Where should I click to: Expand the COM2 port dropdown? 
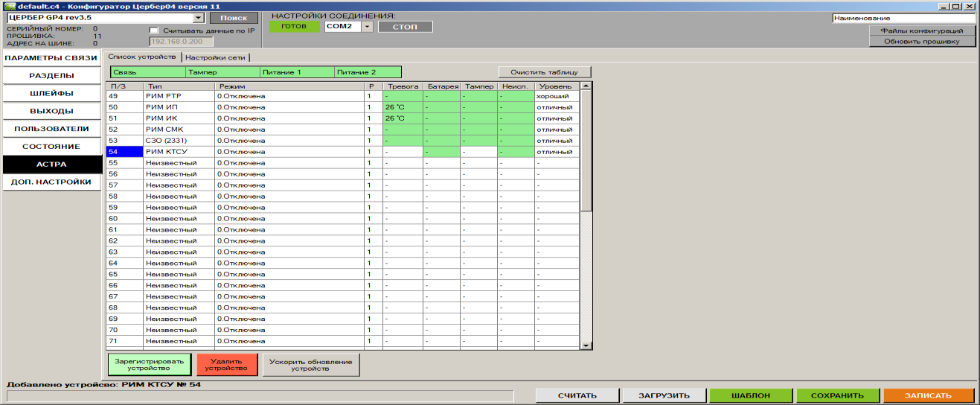pos(366,27)
